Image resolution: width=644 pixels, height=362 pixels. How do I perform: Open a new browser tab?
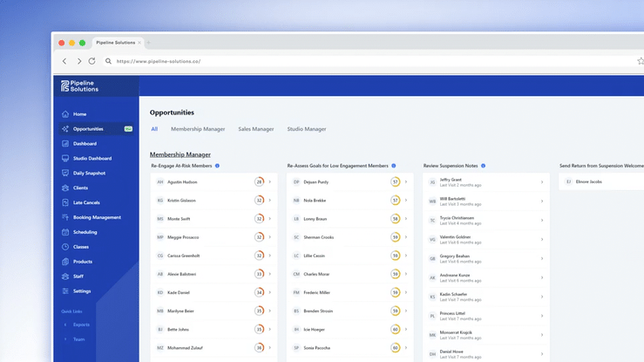pyautogui.click(x=149, y=43)
